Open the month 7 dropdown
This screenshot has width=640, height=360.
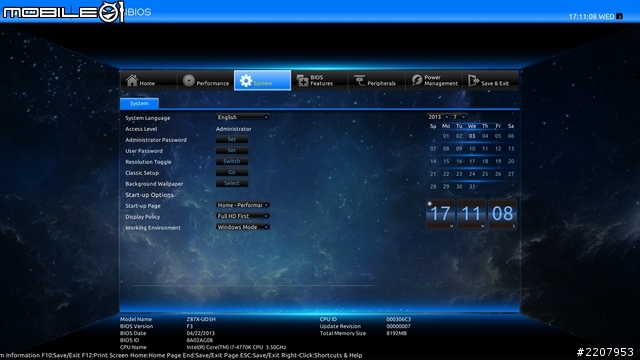(x=459, y=117)
